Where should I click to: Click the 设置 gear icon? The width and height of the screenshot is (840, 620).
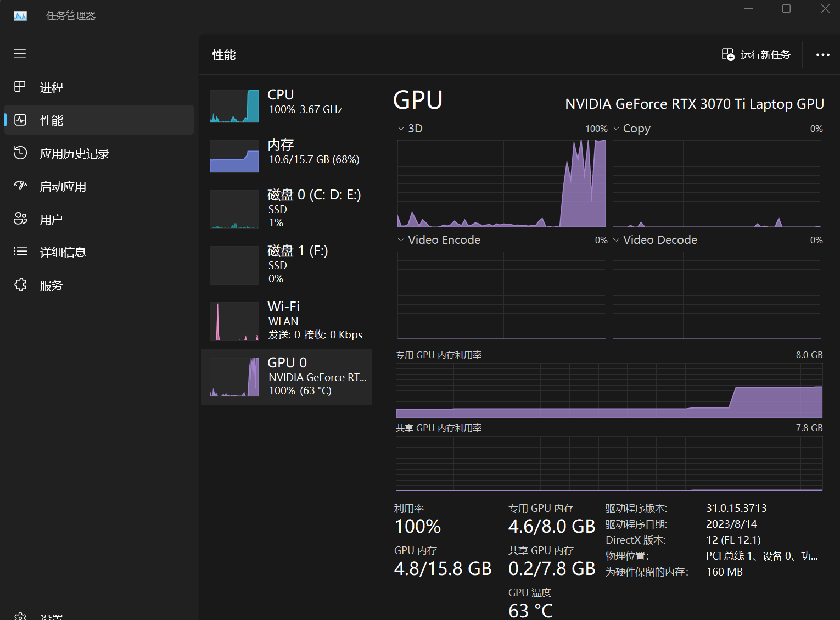pyautogui.click(x=20, y=616)
